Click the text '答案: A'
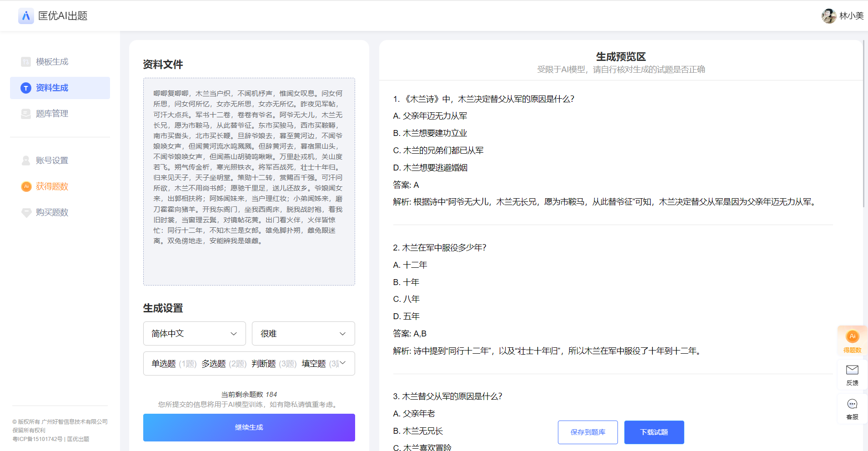Image resolution: width=868 pixels, height=451 pixels. point(406,185)
